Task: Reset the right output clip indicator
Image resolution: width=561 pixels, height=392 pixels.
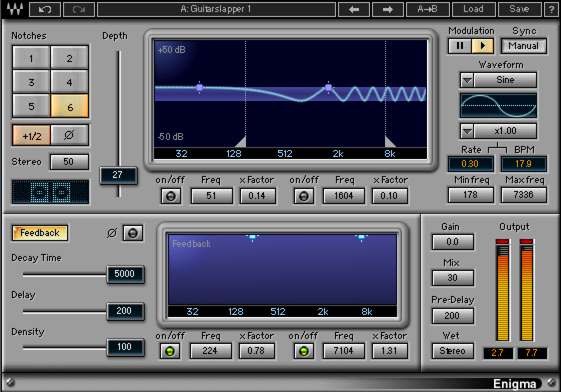Action: (526, 242)
